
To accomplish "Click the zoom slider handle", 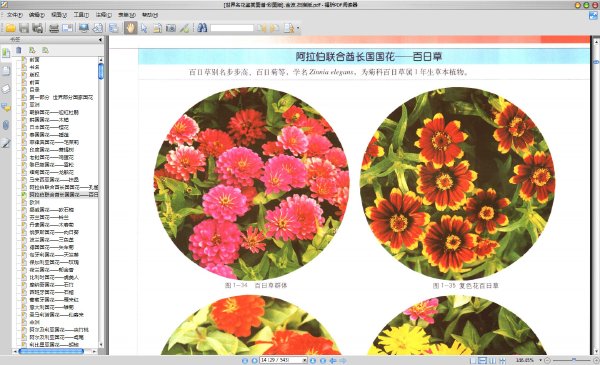I will (574, 360).
